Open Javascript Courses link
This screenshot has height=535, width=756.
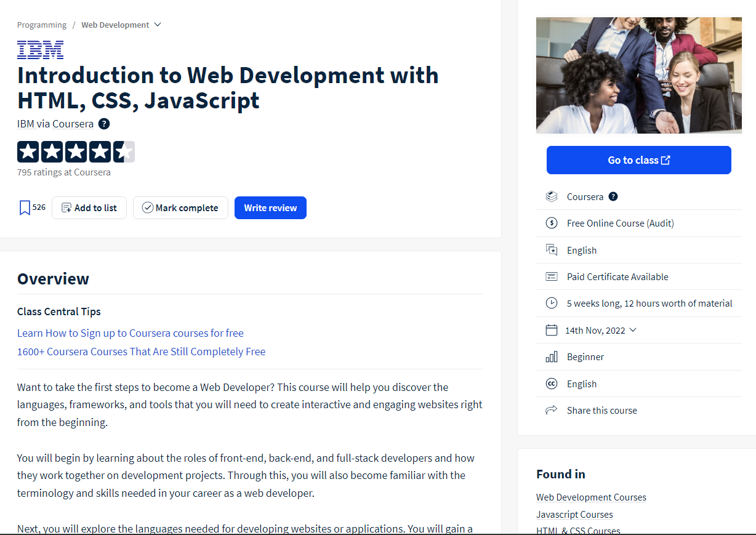[574, 514]
